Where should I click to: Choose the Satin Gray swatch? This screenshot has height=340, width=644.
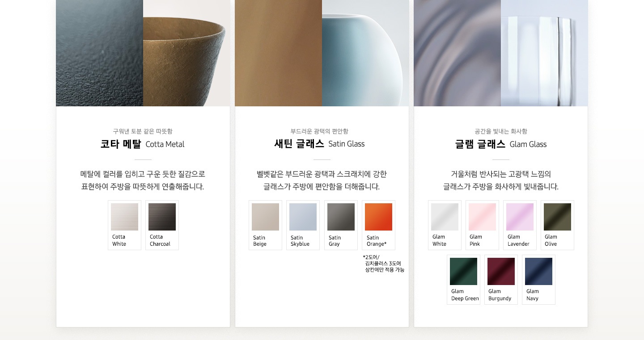click(341, 225)
